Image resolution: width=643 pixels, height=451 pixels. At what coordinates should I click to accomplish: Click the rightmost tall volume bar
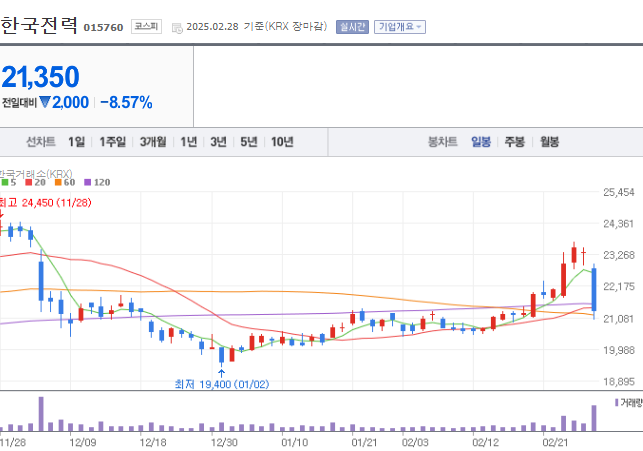coord(594,418)
